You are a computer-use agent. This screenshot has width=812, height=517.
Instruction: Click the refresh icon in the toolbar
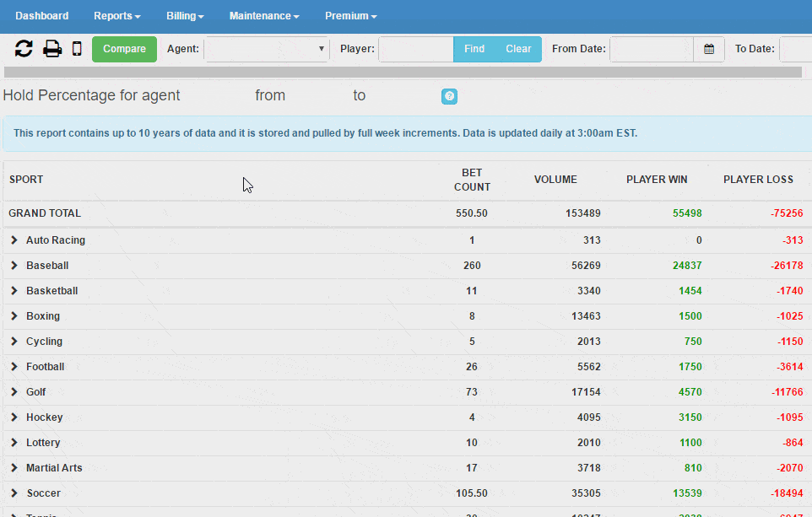pyautogui.click(x=24, y=49)
